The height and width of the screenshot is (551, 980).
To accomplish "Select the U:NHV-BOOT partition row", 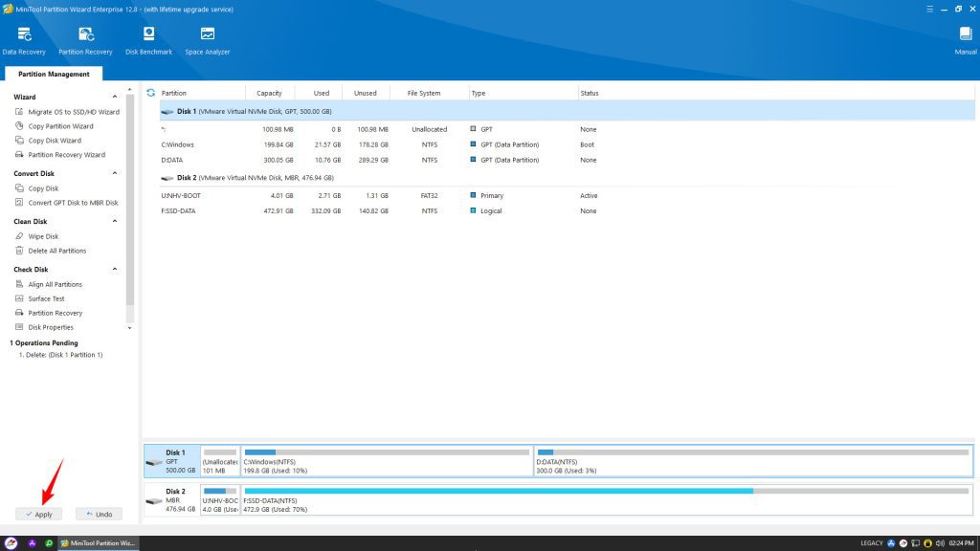I will coord(567,195).
